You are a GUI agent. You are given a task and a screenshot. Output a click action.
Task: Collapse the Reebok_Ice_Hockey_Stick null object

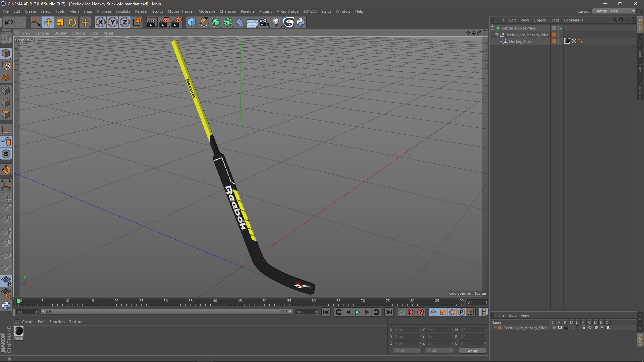click(x=496, y=35)
